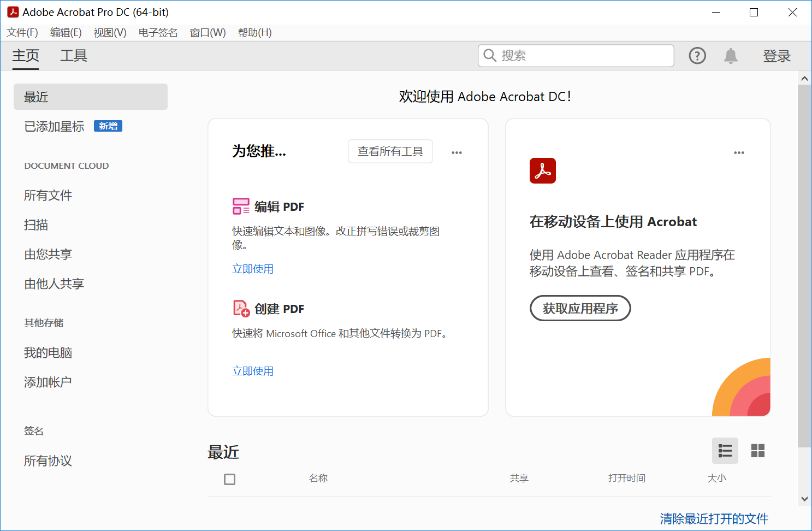Click 获取应用程序 button
This screenshot has height=531, width=812.
(x=580, y=309)
